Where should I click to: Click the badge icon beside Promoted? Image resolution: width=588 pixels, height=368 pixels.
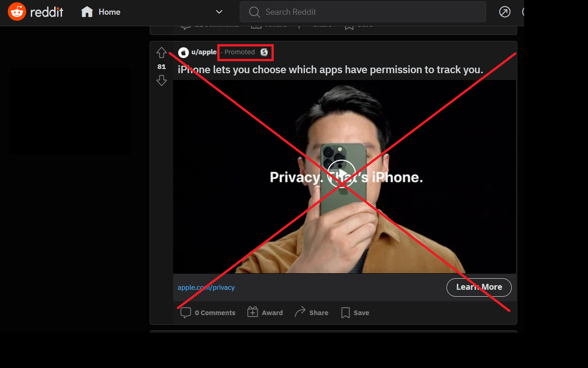click(264, 52)
